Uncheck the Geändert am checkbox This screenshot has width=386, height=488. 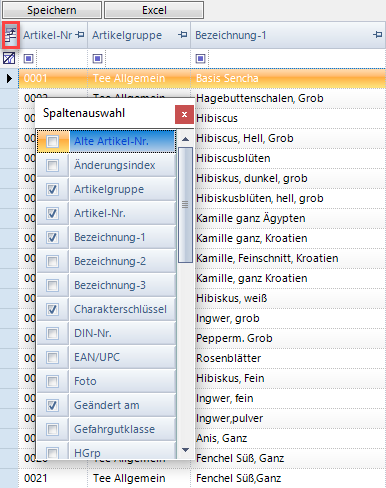pos(52,405)
